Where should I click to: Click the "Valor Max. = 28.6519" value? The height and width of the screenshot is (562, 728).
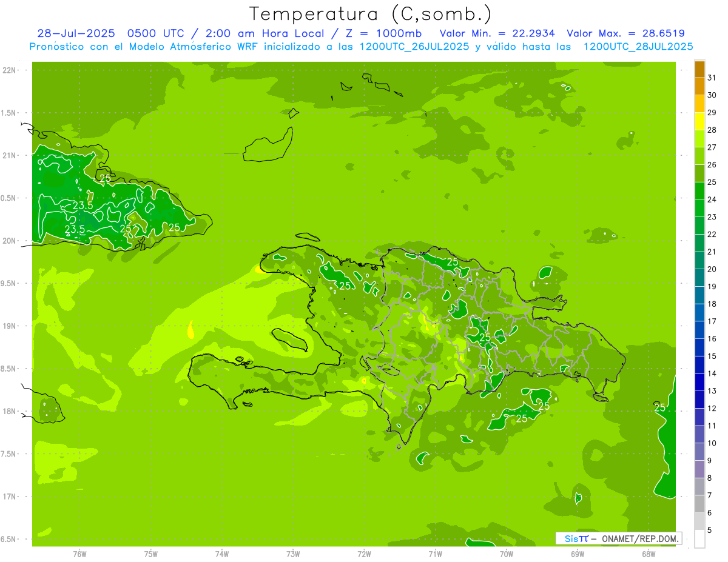[627, 33]
